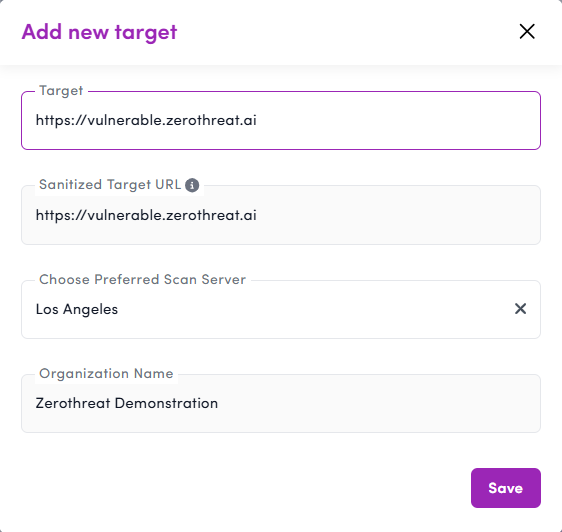
Task: Focus the Target URL input field
Action: pyautogui.click(x=281, y=120)
